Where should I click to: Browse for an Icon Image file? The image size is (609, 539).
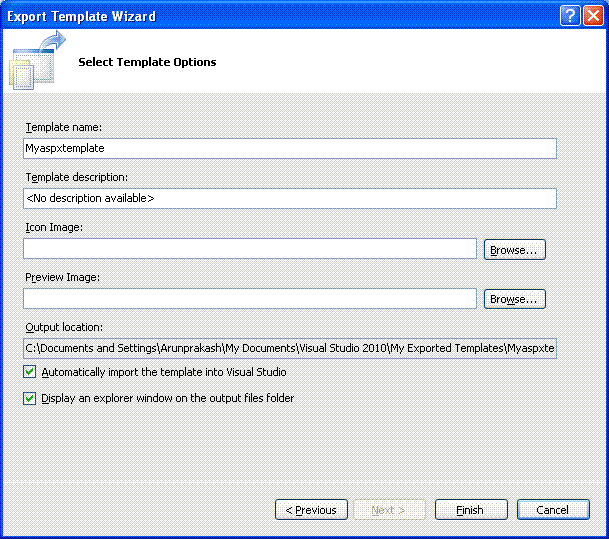tap(515, 249)
